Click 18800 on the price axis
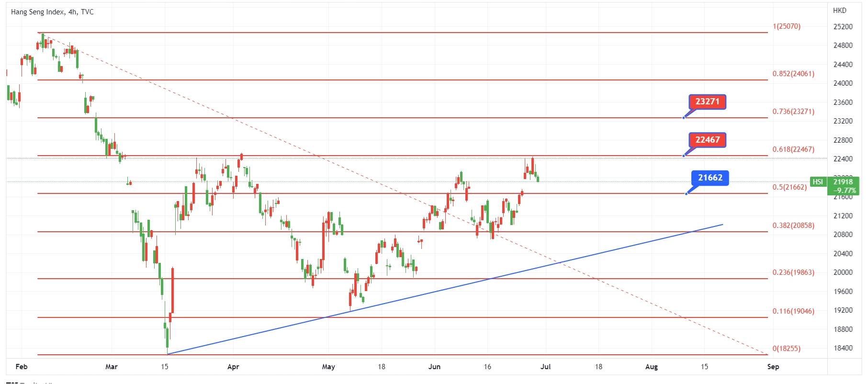The image size is (868, 384). [843, 329]
